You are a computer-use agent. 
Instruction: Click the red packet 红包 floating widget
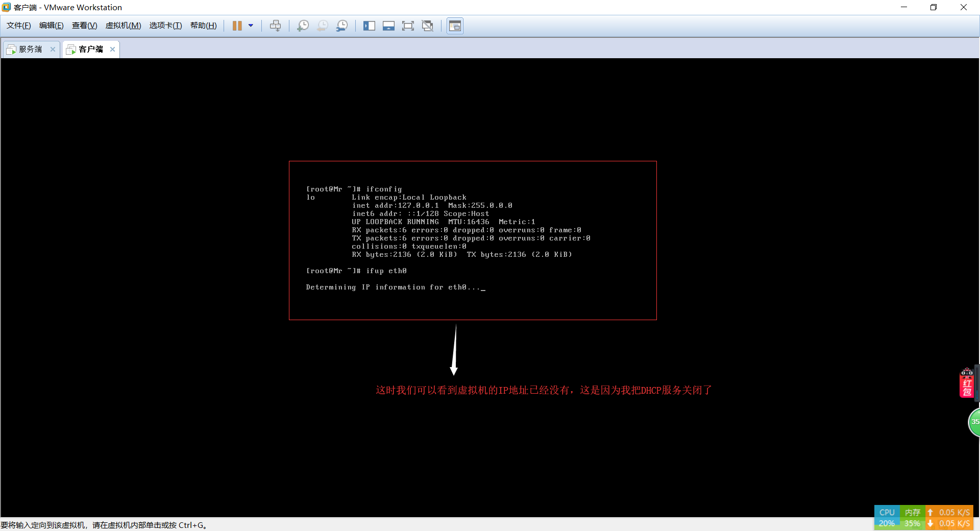click(967, 383)
